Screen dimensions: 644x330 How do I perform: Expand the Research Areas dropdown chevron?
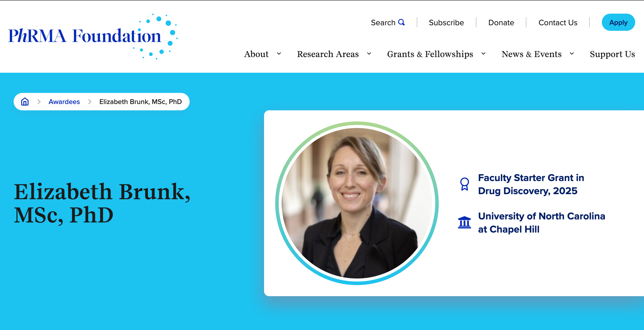point(369,54)
